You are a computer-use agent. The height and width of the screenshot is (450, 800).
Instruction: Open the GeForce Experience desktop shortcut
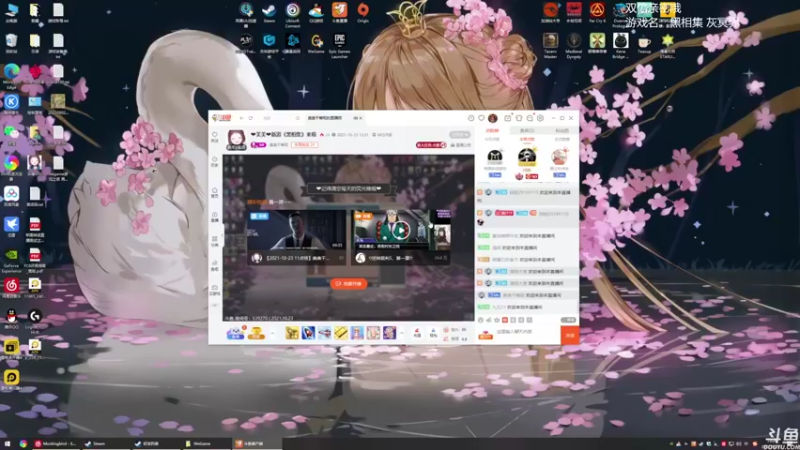(x=11, y=261)
